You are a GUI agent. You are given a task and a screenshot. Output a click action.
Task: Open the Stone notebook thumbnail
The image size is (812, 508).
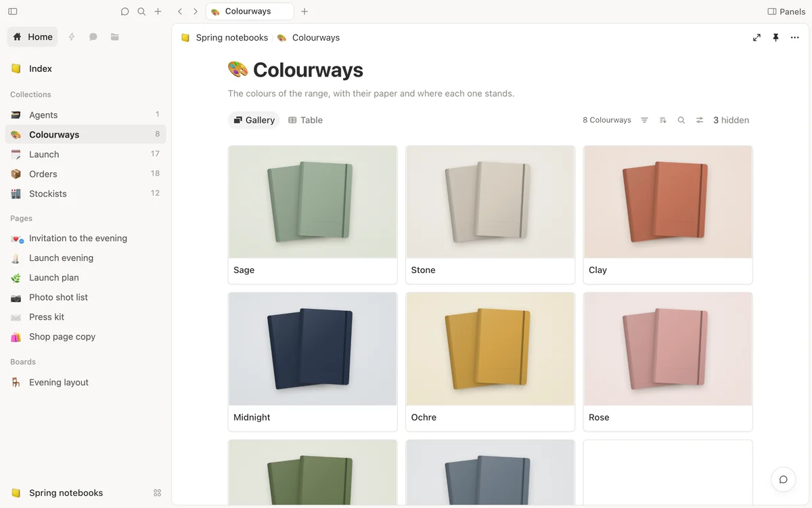491,202
